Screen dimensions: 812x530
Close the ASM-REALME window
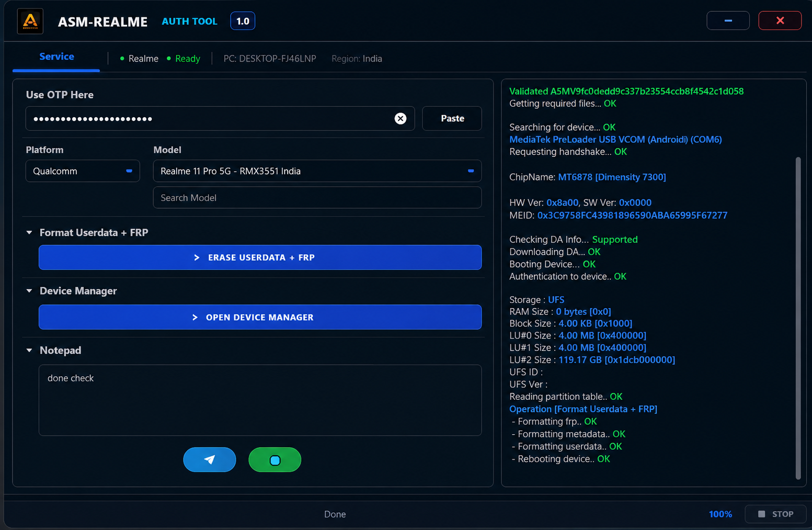tap(780, 20)
